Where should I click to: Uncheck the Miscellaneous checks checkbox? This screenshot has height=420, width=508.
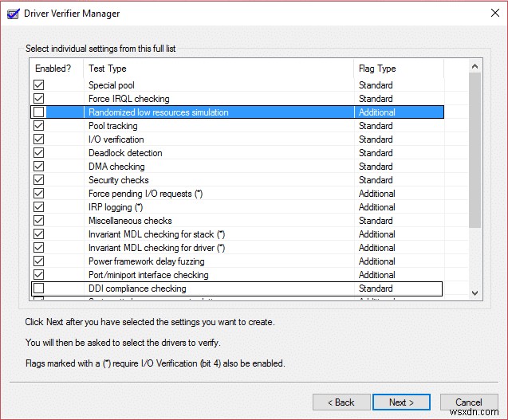pos(39,221)
